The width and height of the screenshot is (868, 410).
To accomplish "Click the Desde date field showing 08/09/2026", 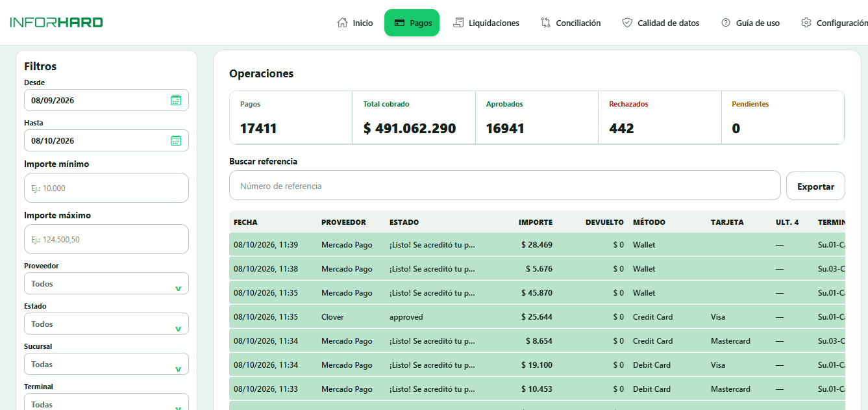I will coord(106,100).
